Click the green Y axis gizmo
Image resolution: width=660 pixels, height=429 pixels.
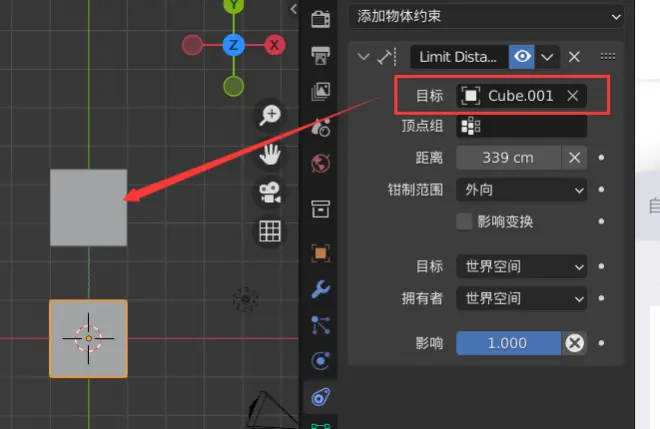coord(234,5)
